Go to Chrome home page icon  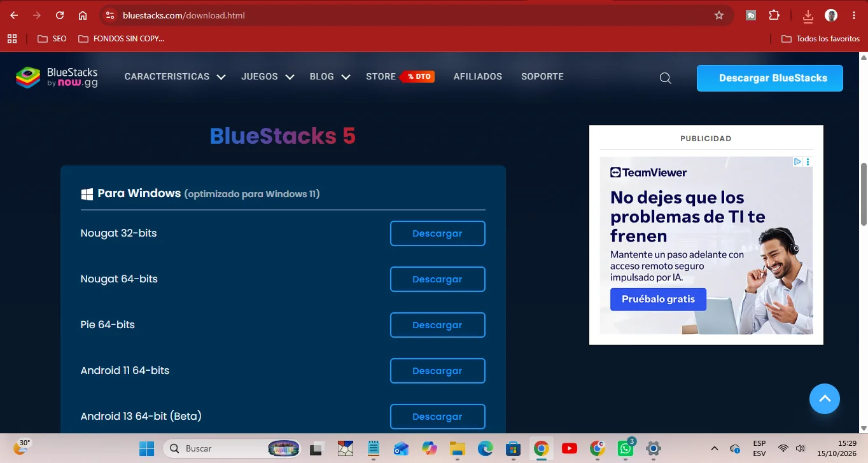coord(83,15)
